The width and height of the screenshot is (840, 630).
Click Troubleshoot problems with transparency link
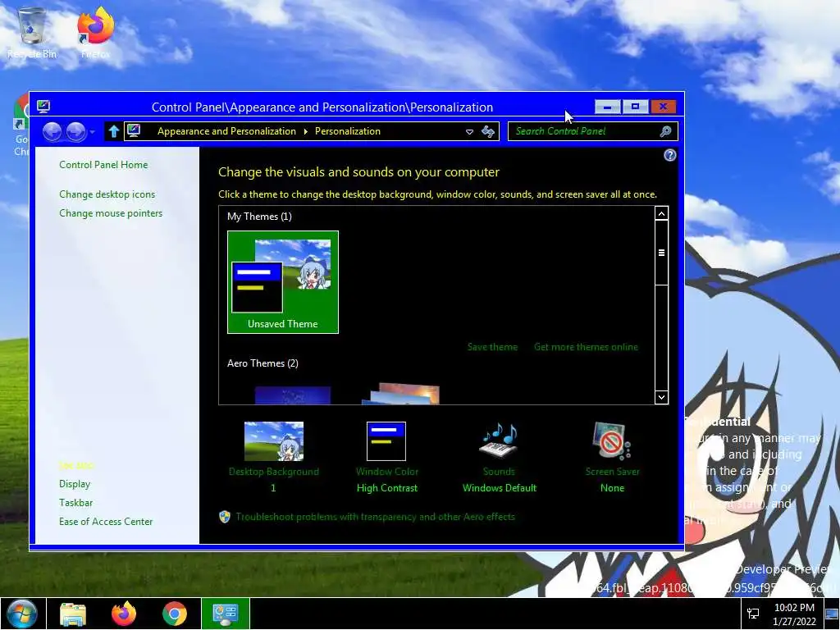pos(375,517)
